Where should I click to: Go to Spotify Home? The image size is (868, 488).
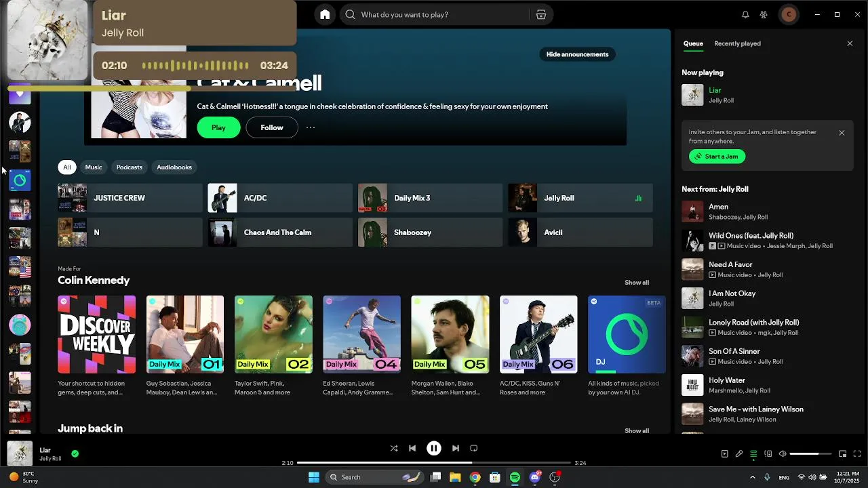325,14
